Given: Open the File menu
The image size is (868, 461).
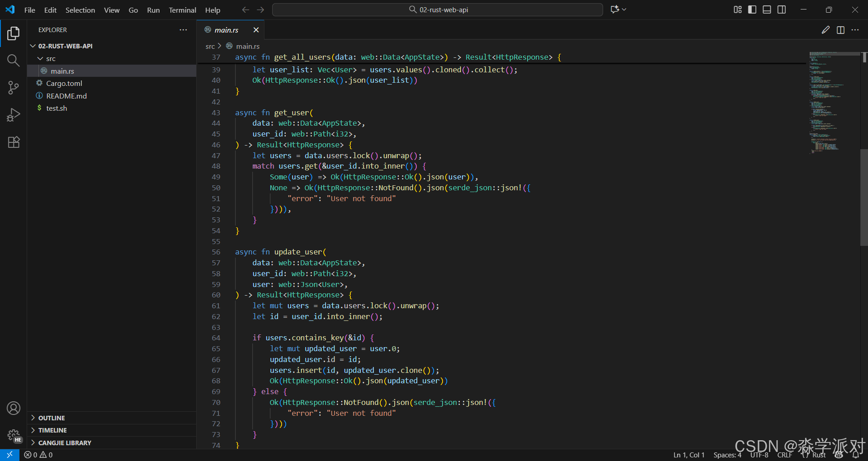Looking at the screenshot, I should tap(30, 10).
